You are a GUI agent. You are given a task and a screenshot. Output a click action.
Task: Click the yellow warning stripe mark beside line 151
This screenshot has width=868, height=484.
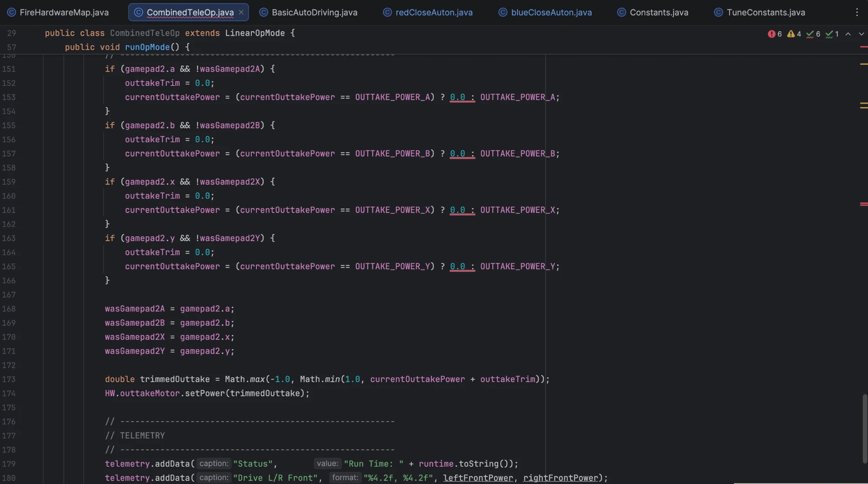click(x=864, y=64)
